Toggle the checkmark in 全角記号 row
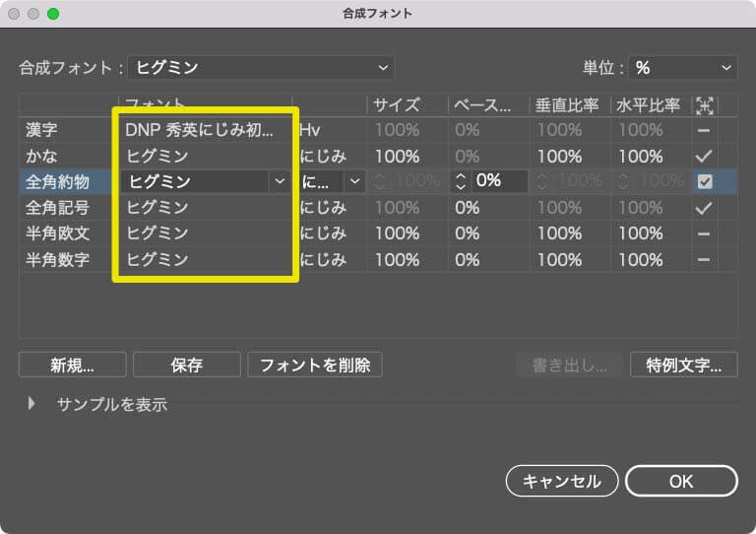 [704, 208]
